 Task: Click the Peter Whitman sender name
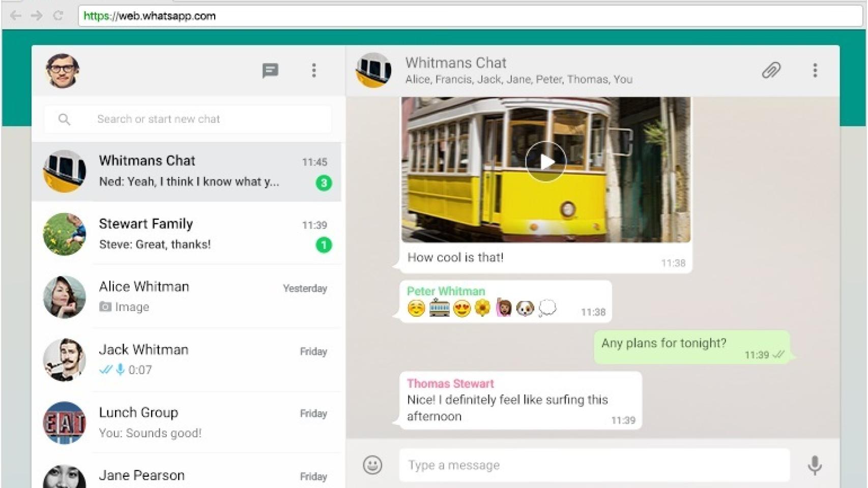[446, 291]
